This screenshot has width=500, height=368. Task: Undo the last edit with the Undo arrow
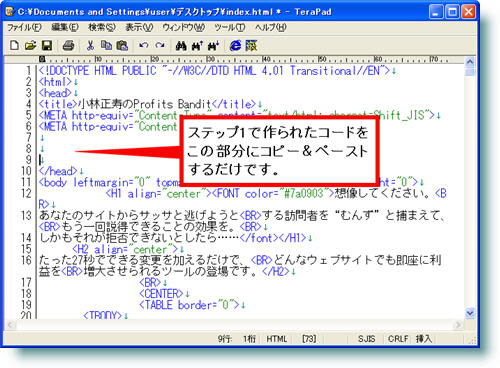pos(144,45)
